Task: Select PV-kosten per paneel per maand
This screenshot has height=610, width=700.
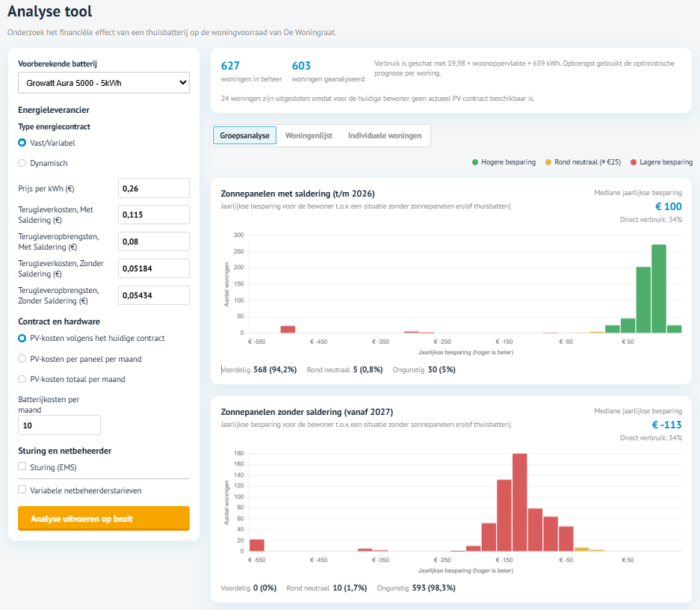Action: [x=22, y=359]
